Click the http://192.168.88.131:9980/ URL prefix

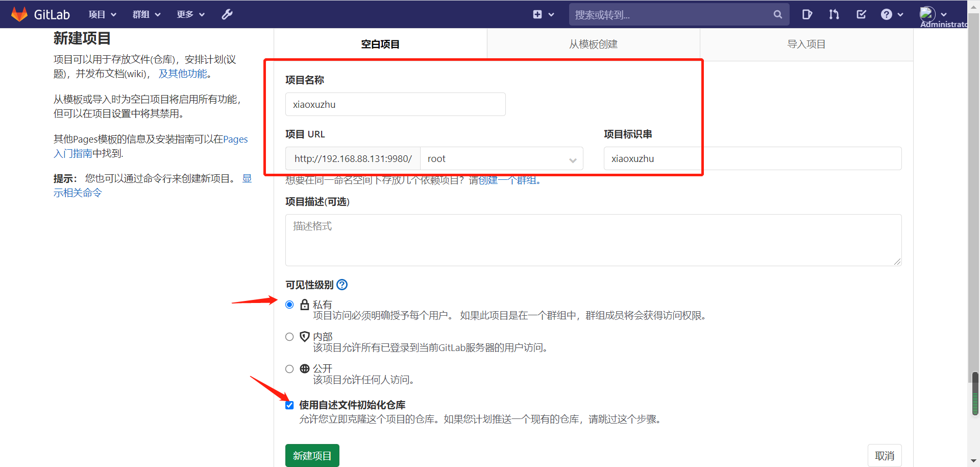click(353, 158)
